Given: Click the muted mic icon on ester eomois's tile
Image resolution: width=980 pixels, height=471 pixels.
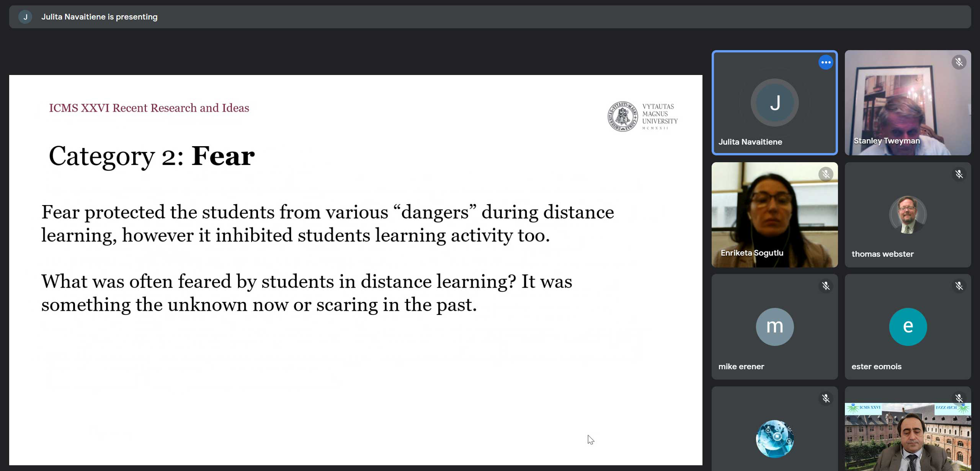Looking at the screenshot, I should 959,286.
